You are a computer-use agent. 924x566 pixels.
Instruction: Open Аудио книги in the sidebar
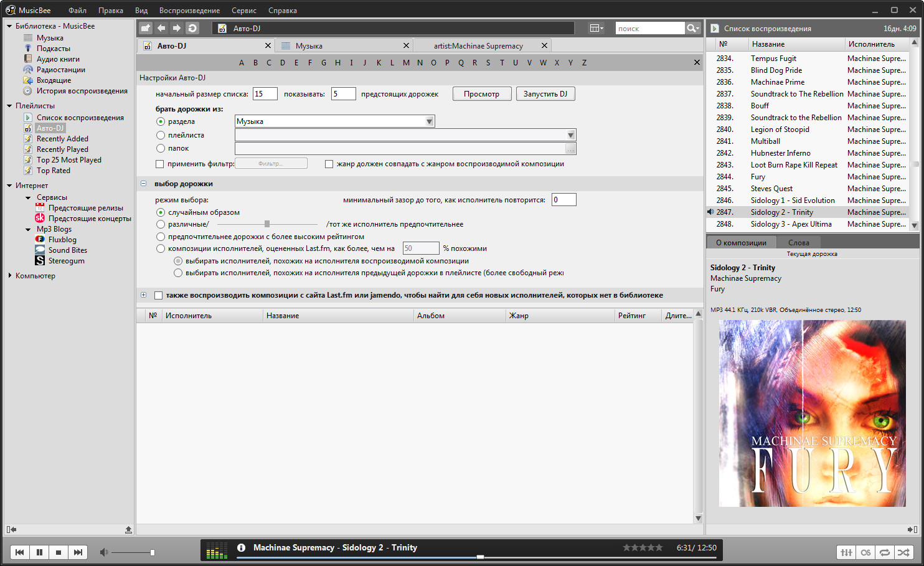pyautogui.click(x=58, y=59)
